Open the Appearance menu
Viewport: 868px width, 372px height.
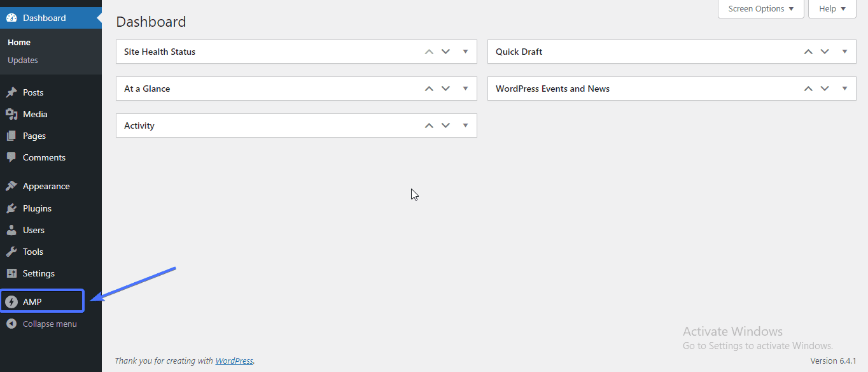(x=51, y=186)
